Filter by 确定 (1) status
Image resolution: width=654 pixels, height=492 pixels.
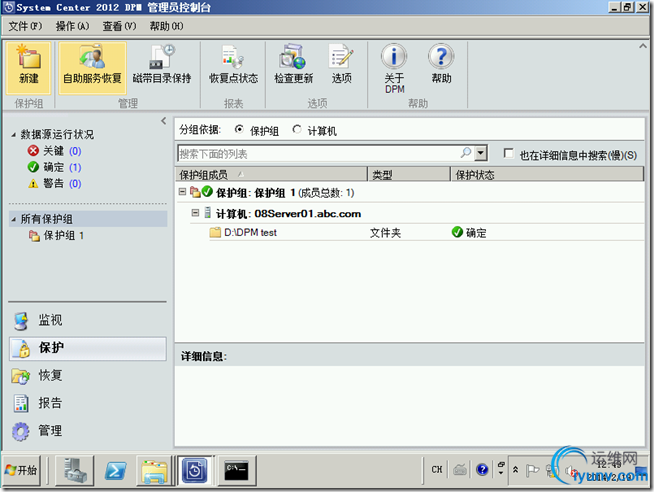(54, 167)
